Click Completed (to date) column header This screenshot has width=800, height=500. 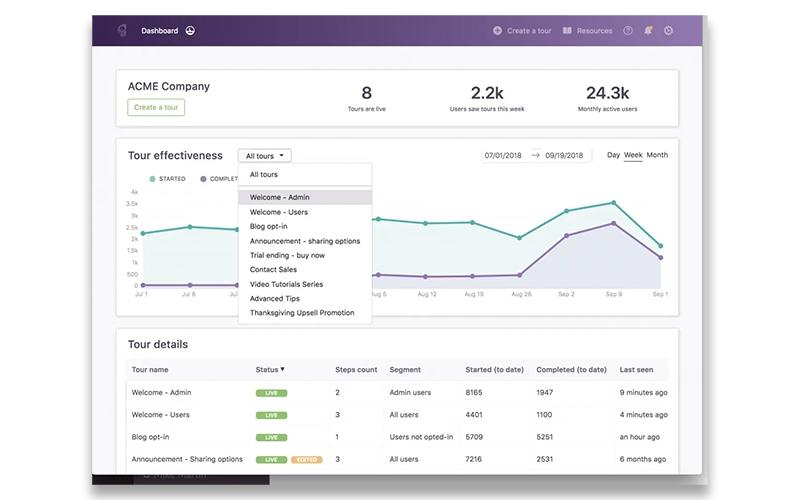click(571, 369)
